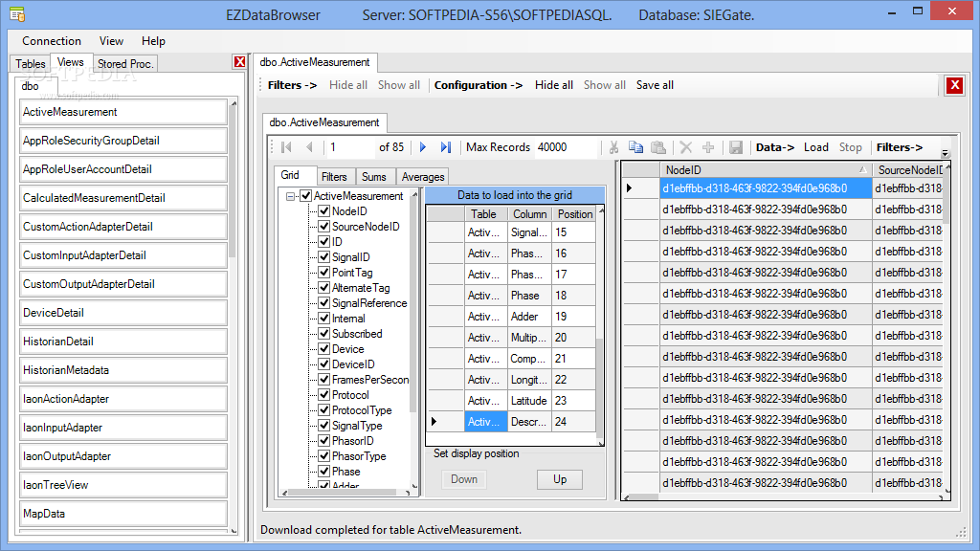
Task: Click Stop in data toolbar
Action: (850, 147)
